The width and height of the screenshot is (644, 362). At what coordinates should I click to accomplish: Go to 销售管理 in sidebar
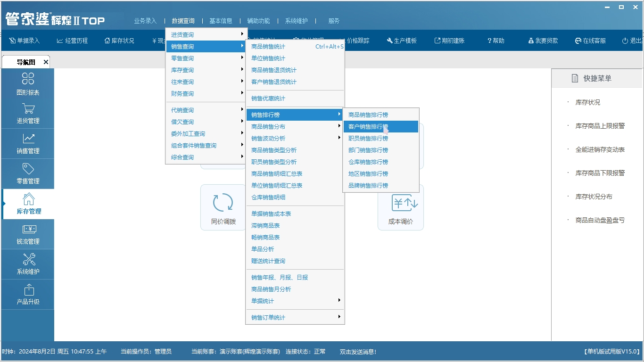point(28,144)
